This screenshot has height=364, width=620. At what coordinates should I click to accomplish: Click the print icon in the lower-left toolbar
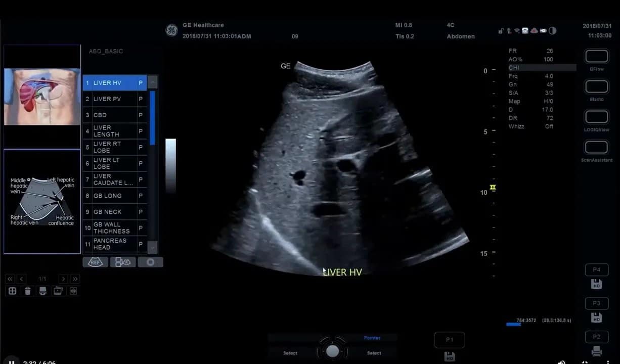coord(42,291)
